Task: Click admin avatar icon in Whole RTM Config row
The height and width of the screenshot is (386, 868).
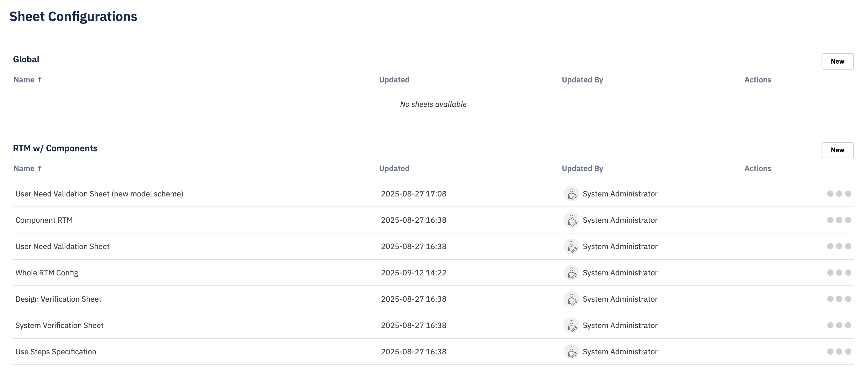Action: point(571,273)
